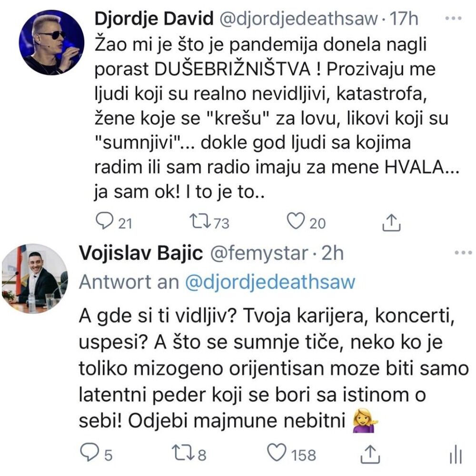
Task: Open Vojislav Bajic display name link
Action: (x=140, y=254)
